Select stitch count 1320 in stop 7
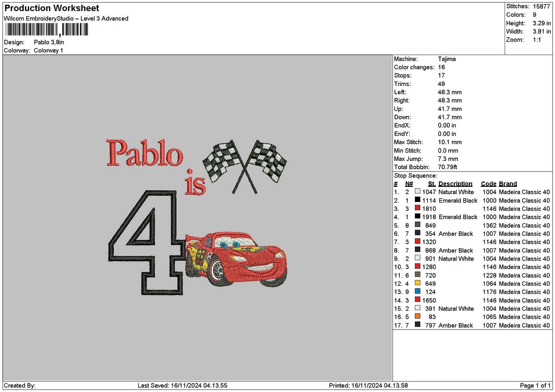Viewport: 555px width, 392px height. (429, 242)
